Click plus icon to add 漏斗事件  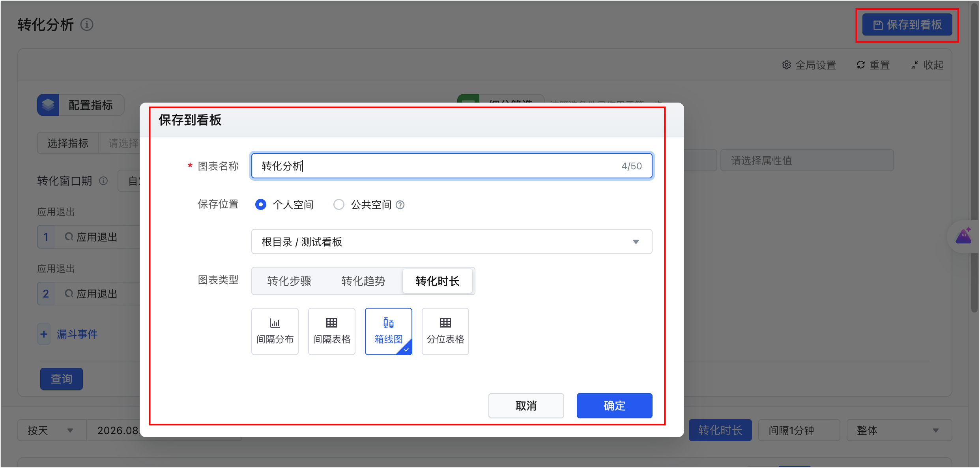click(x=44, y=334)
